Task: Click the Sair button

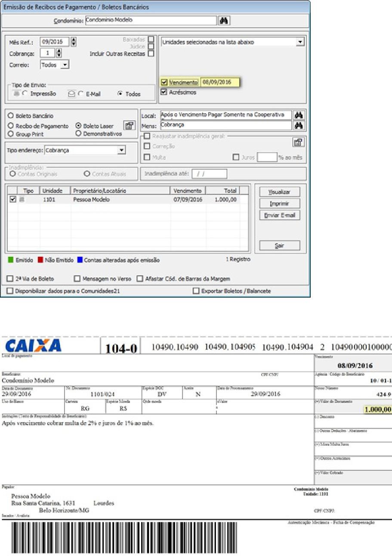Action: pos(280,246)
